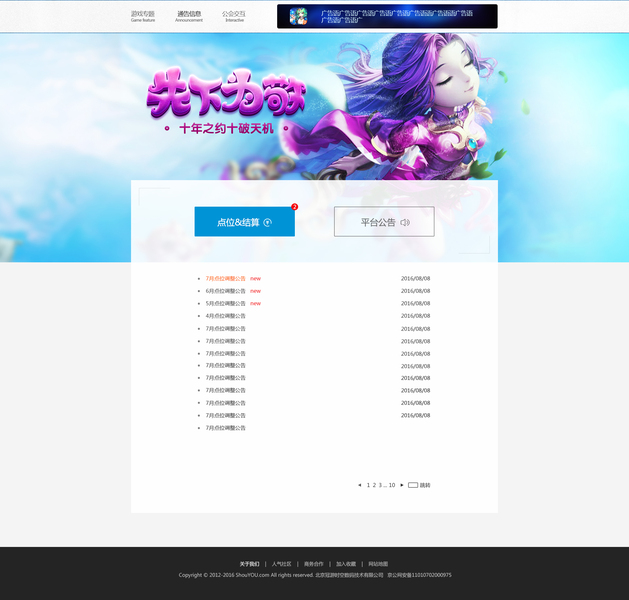The width and height of the screenshot is (629, 600).
Task: Click the new tag beside 5月点位调整公告
Action: pyautogui.click(x=256, y=303)
